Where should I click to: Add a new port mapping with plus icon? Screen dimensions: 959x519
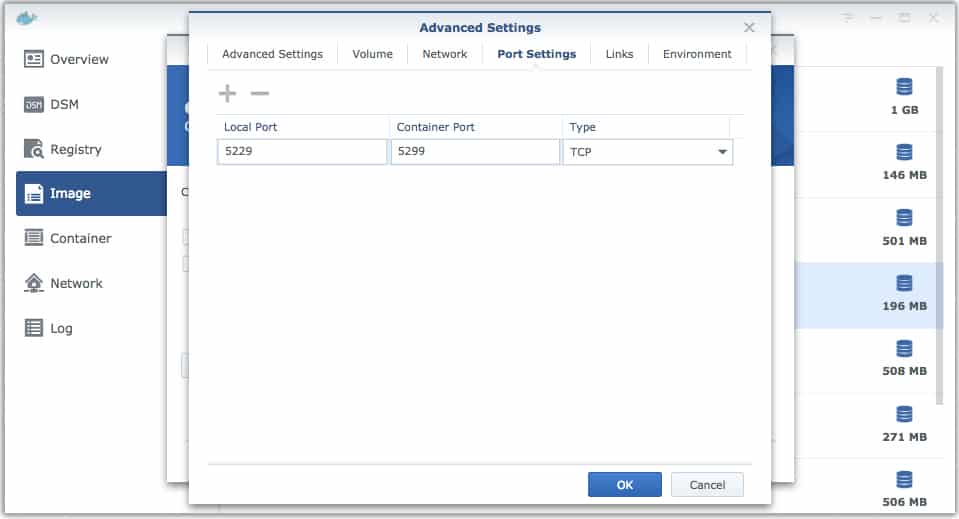click(228, 94)
